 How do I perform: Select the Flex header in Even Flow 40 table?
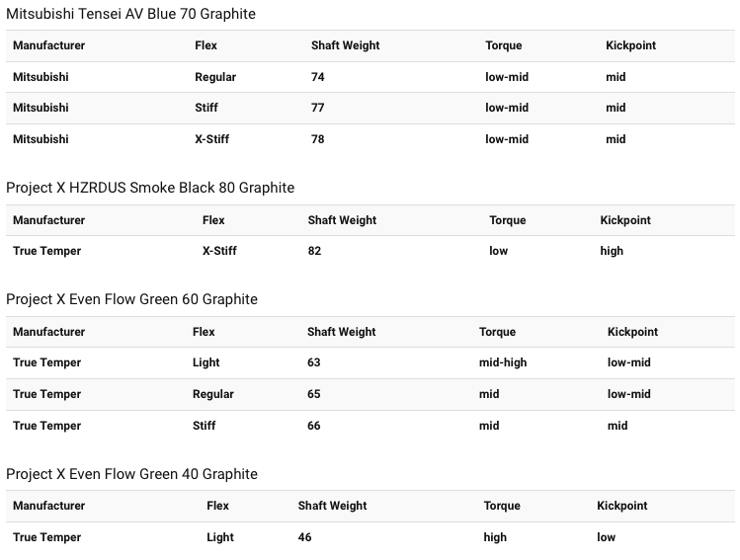click(x=217, y=506)
